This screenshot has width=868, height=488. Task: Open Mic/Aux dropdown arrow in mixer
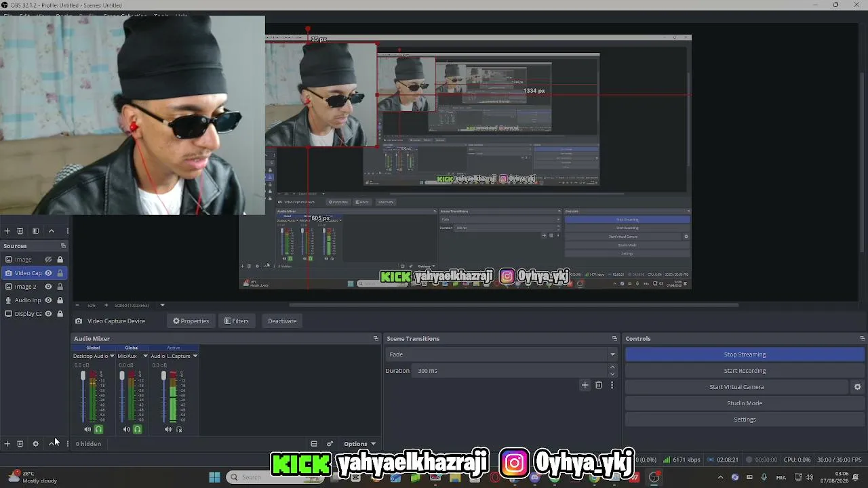[x=145, y=356]
